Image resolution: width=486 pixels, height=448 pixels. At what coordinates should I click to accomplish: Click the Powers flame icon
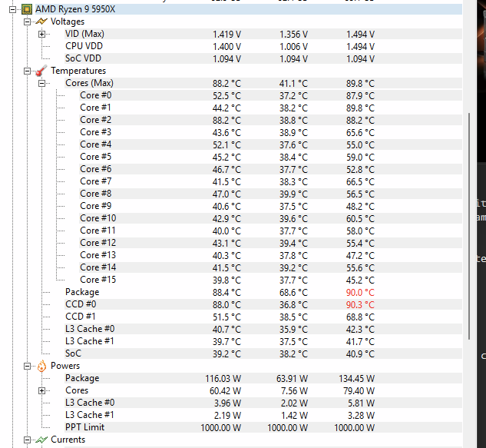(41, 366)
